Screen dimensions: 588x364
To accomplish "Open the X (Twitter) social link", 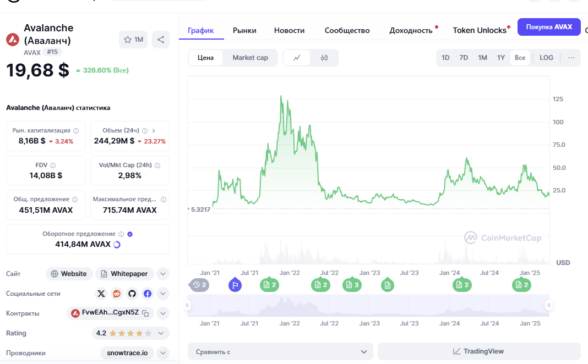I will point(101,294).
